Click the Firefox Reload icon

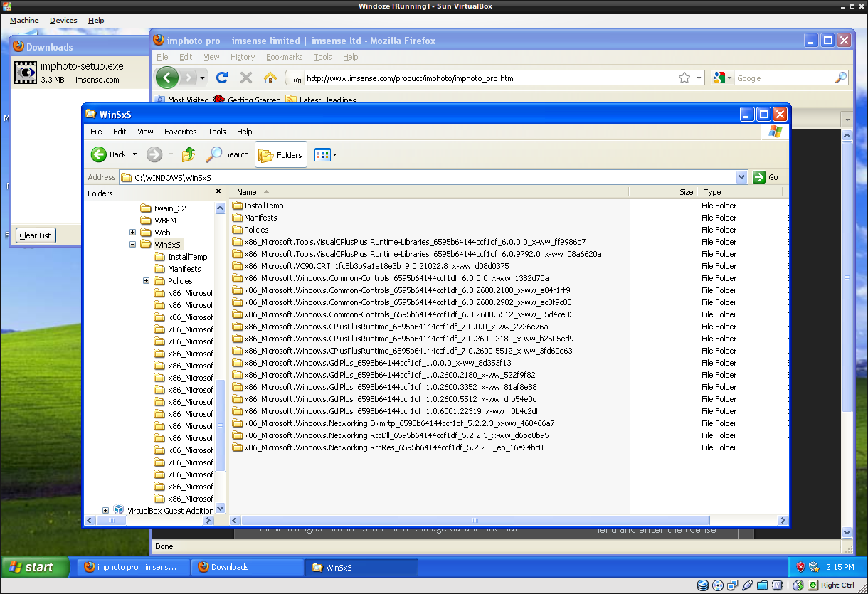coord(222,78)
